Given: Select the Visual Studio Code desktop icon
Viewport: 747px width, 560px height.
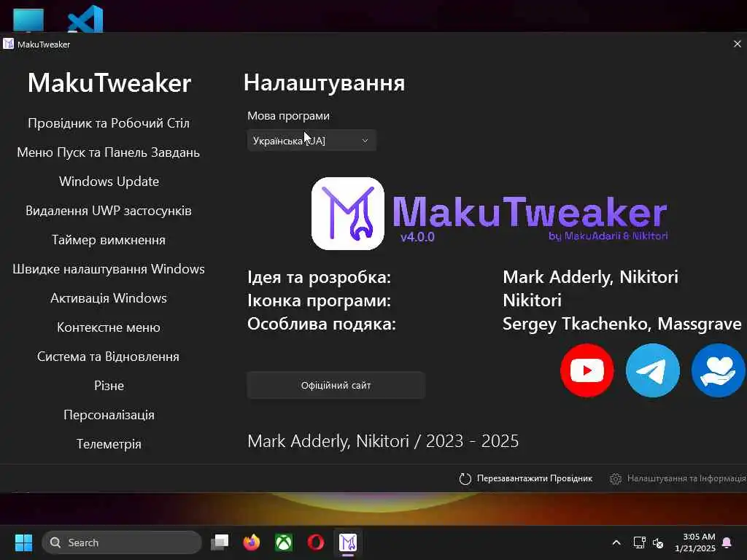Looking at the screenshot, I should (x=85, y=19).
